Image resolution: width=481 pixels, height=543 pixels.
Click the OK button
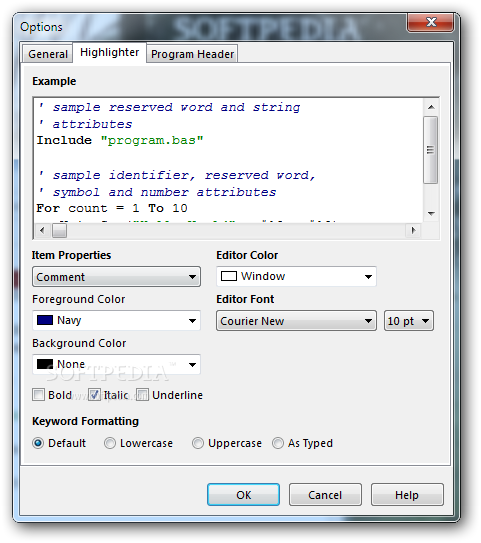tap(243, 495)
